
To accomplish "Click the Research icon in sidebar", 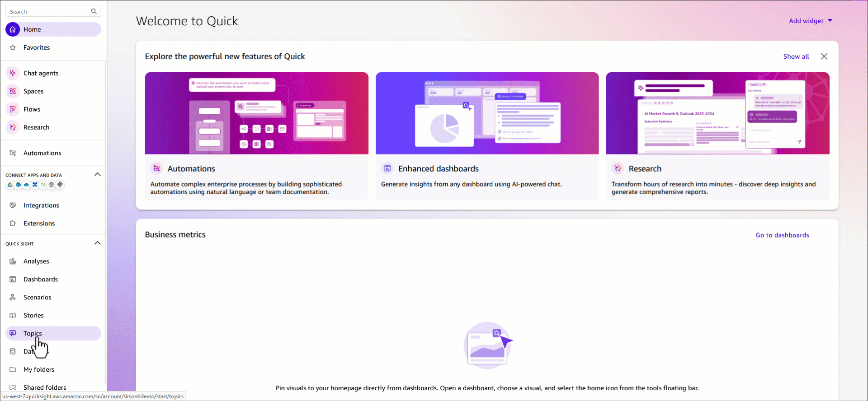I will tap(13, 127).
